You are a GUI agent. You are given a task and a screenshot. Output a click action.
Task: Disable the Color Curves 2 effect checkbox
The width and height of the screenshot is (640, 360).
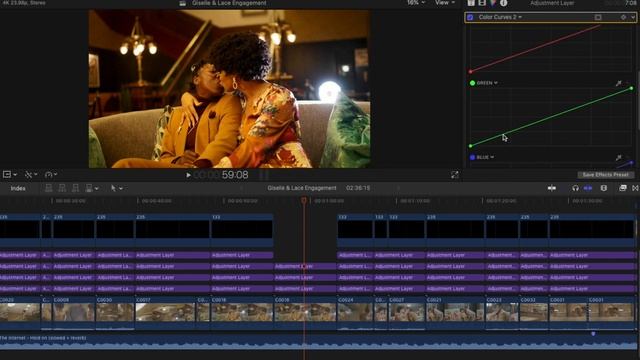point(470,17)
